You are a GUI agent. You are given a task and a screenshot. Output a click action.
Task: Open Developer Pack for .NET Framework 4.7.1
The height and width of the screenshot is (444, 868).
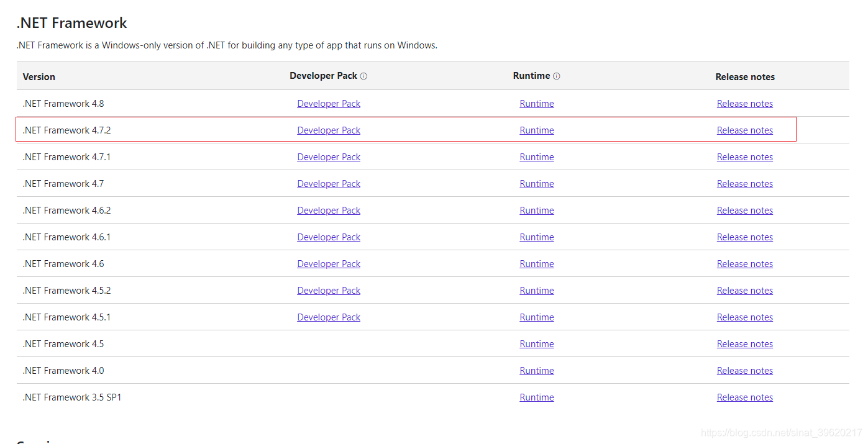329,157
